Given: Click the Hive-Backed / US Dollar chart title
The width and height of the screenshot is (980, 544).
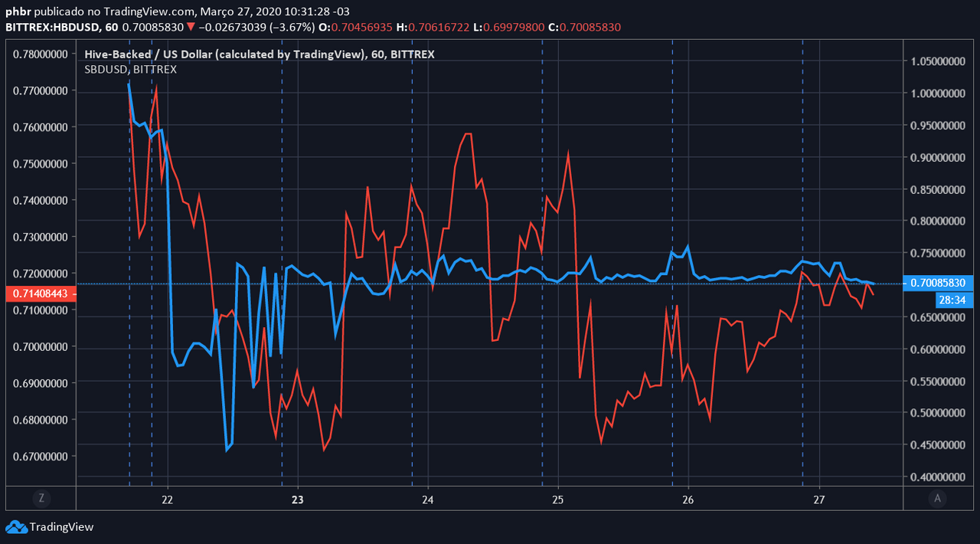Looking at the screenshot, I should click(260, 54).
